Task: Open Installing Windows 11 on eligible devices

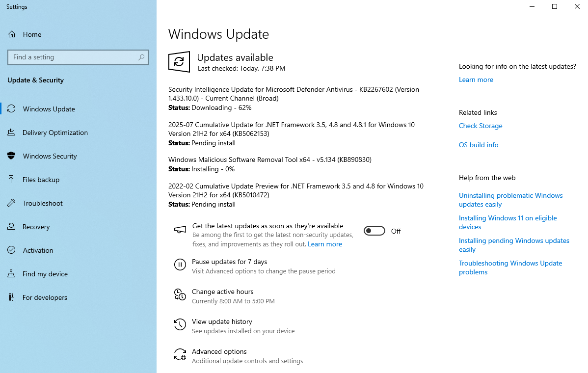Action: tap(508, 222)
